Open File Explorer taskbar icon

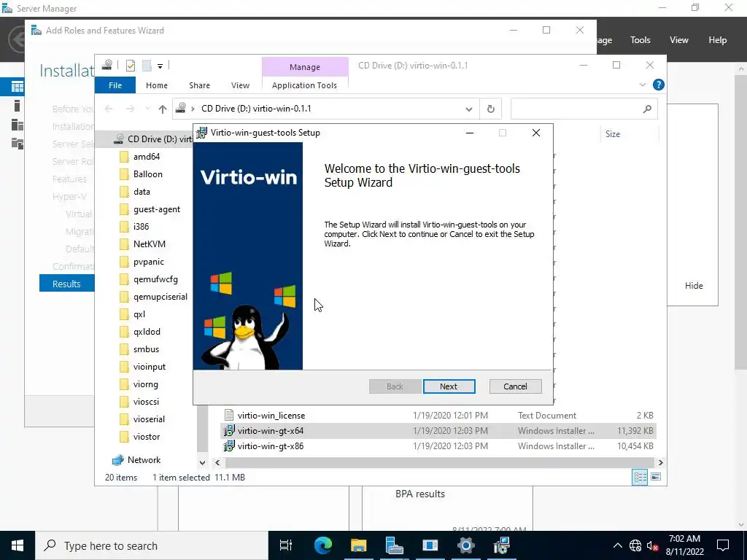(359, 545)
